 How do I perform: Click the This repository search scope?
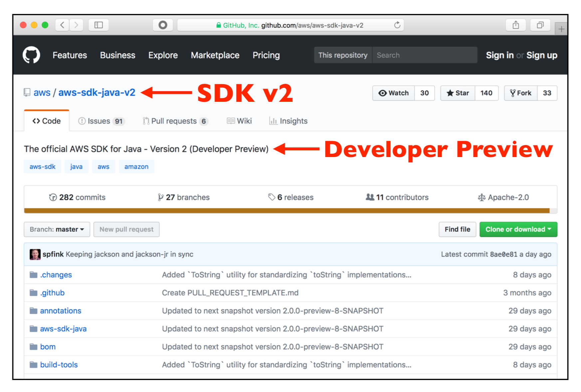tap(343, 55)
